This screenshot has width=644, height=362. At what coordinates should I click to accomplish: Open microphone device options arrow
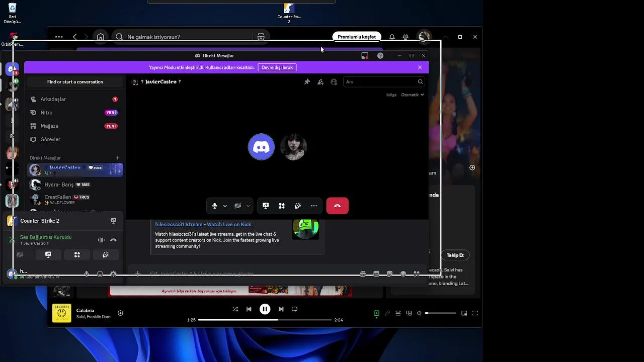225,206
